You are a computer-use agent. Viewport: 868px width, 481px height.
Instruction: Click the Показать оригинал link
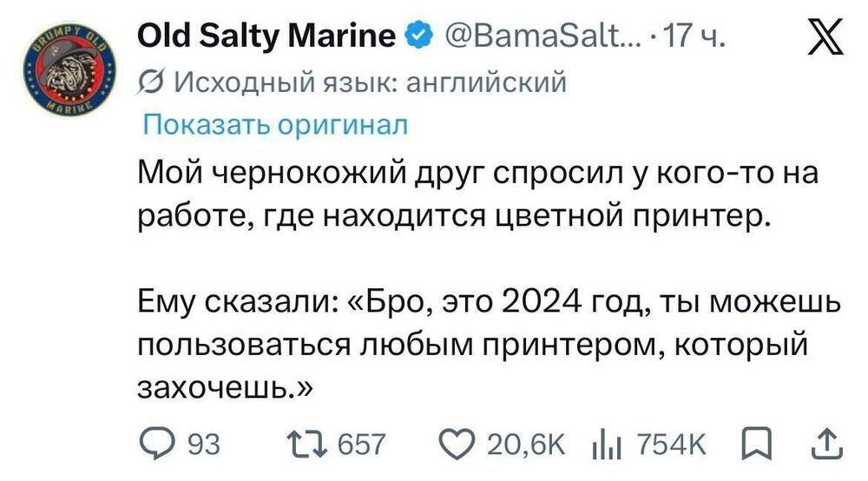(275, 124)
